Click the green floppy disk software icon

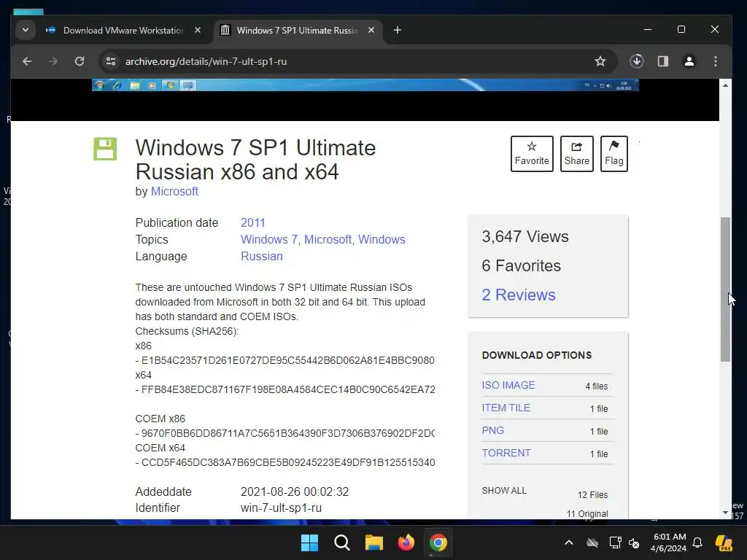pos(105,149)
